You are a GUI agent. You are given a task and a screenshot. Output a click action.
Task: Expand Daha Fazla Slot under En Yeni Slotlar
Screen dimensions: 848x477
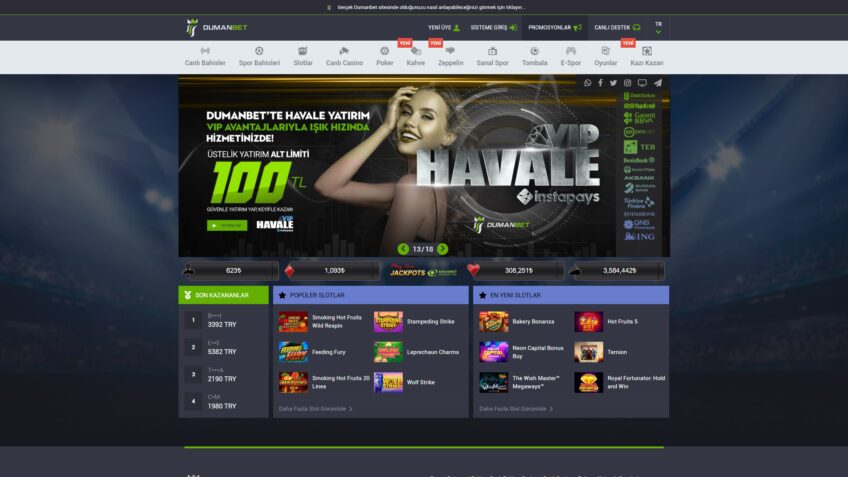click(516, 408)
